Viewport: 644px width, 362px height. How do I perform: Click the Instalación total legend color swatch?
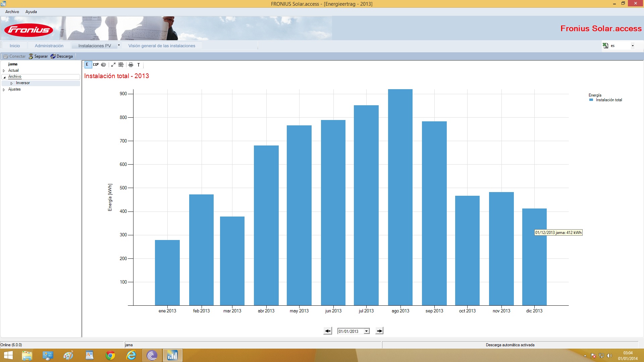click(x=591, y=100)
